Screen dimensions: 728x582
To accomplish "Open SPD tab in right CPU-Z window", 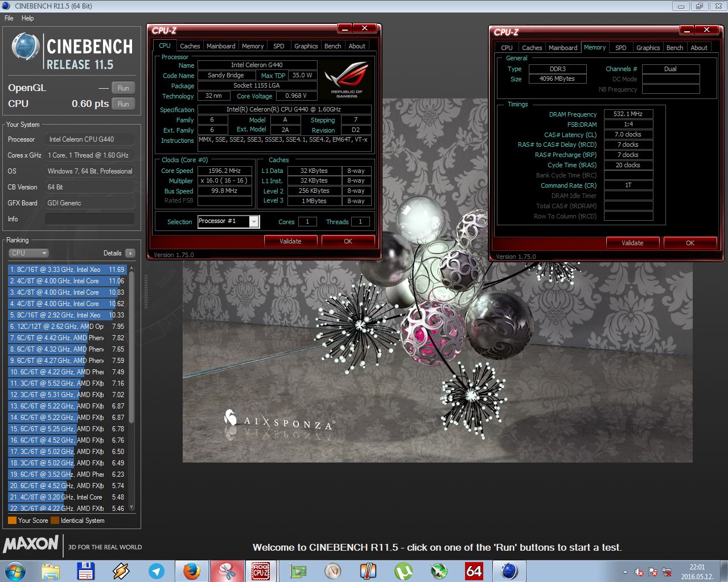I will (x=621, y=48).
